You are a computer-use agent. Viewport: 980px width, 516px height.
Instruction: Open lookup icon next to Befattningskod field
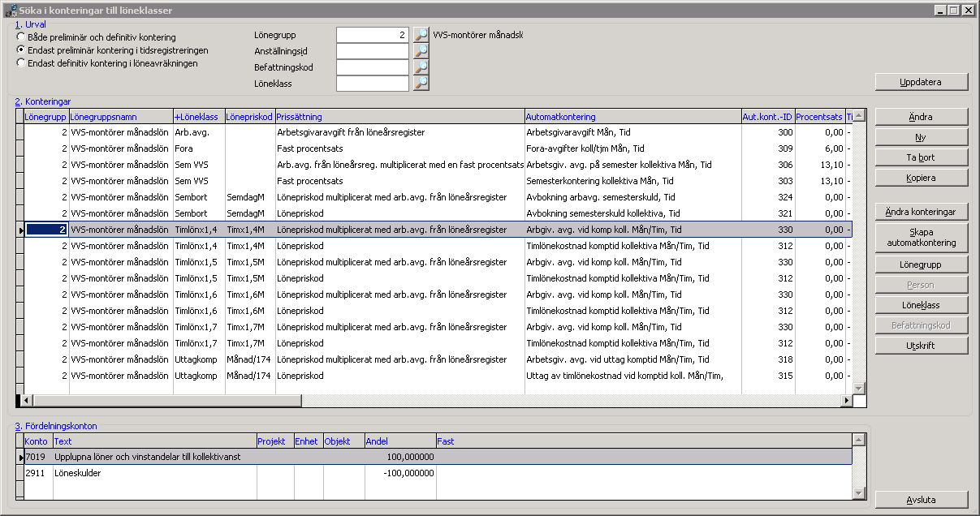point(421,67)
